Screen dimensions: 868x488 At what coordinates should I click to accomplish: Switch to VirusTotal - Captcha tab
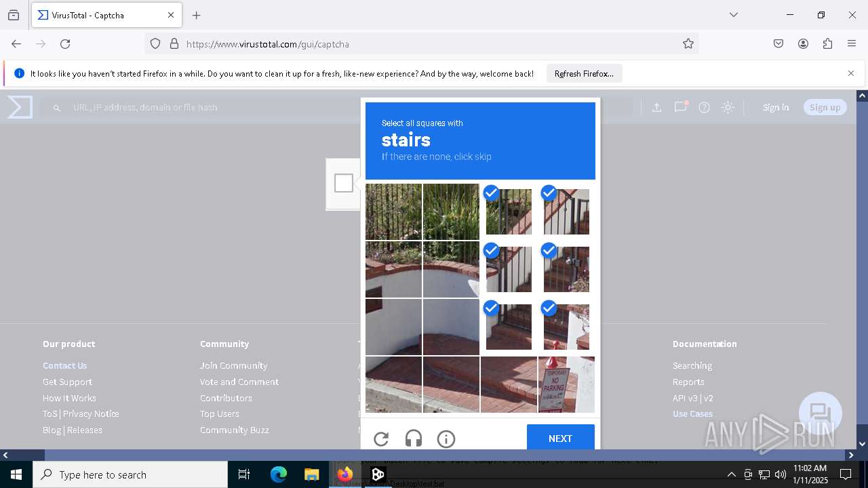click(x=106, y=15)
